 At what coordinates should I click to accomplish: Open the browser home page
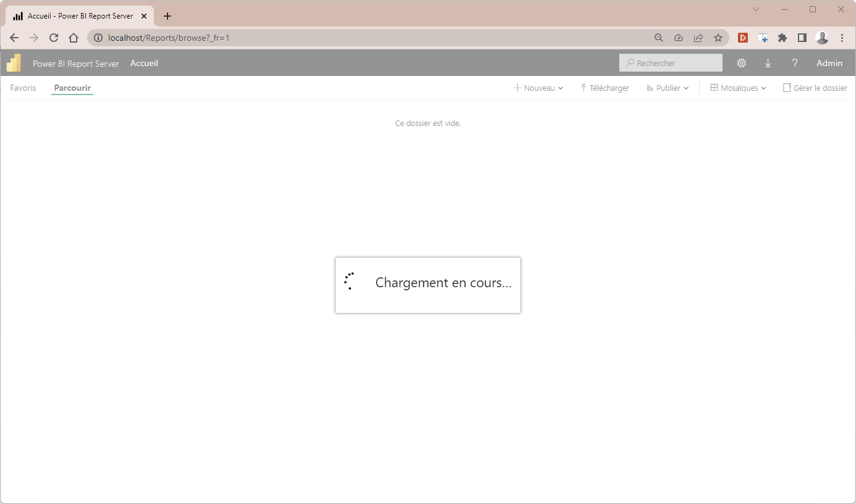(74, 38)
